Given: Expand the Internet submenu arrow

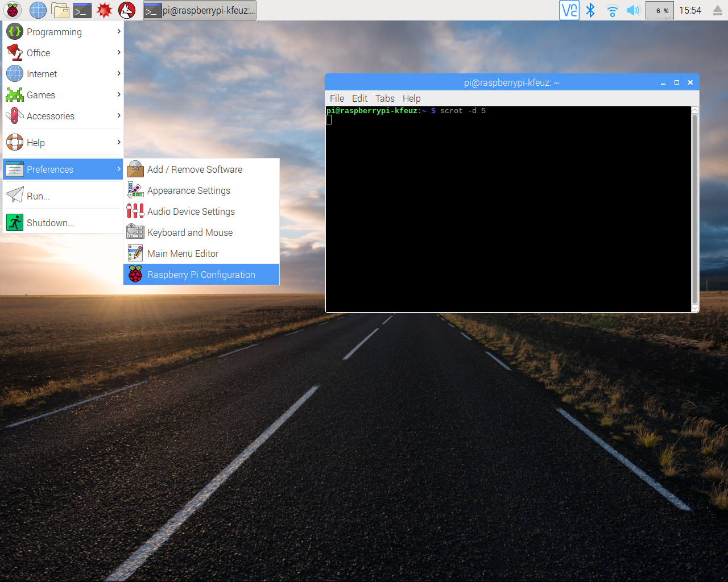Looking at the screenshot, I should click(118, 73).
